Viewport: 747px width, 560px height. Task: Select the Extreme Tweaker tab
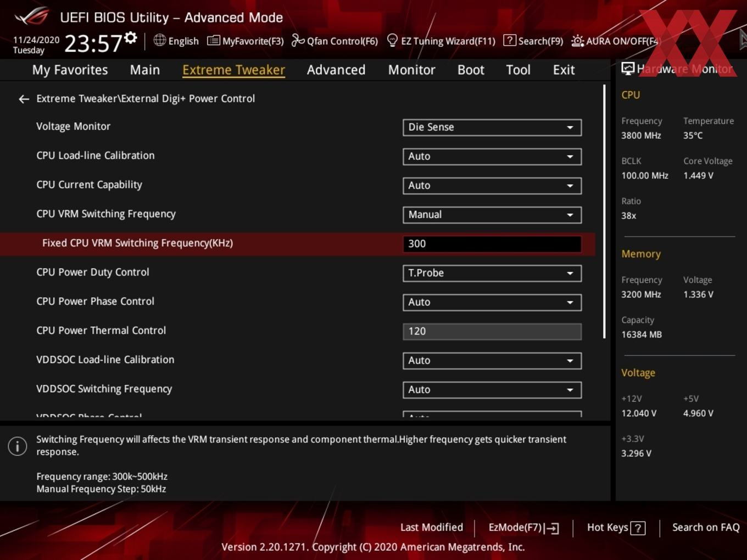[233, 70]
